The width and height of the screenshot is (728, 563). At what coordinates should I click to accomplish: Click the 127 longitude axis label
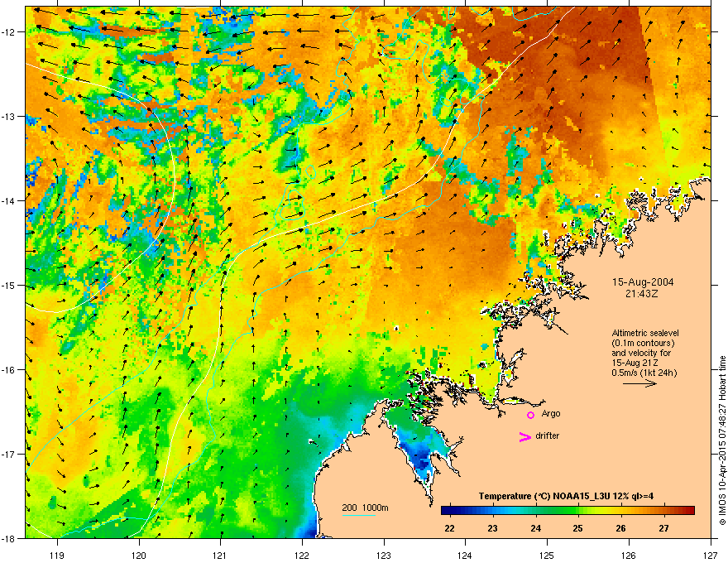pos(711,555)
